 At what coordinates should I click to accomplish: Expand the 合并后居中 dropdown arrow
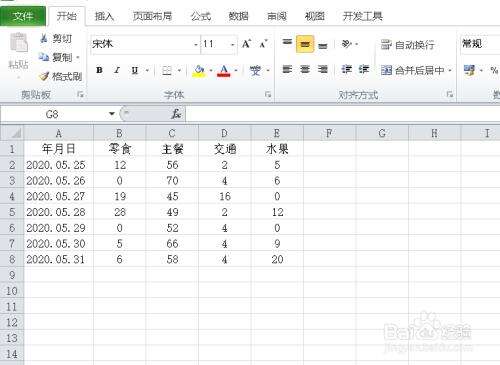[450, 70]
